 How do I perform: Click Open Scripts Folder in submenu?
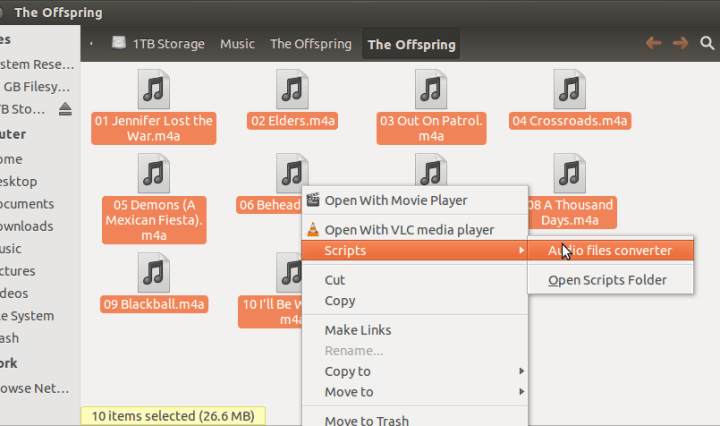[607, 280]
